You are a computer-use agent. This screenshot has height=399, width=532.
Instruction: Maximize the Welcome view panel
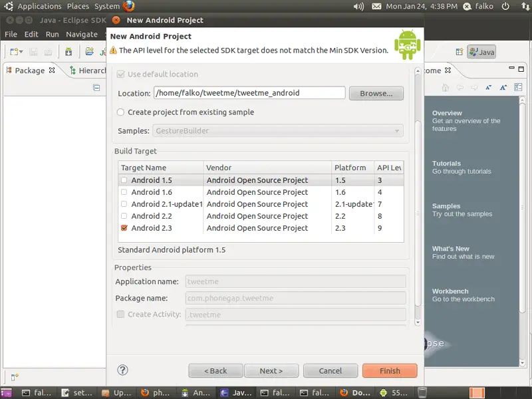pos(521,69)
